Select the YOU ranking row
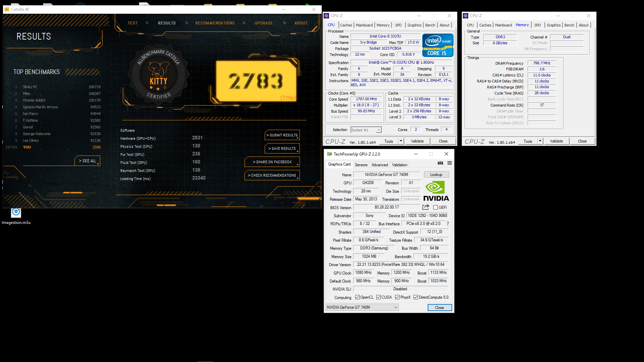Screen dimensions: 644x362 pos(53,147)
